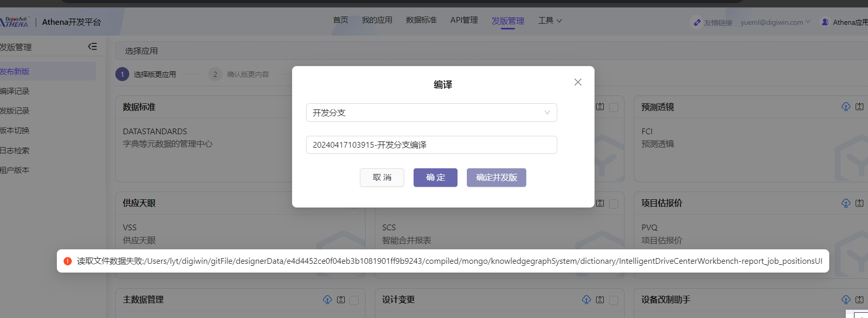This screenshot has height=318, width=868.
Task: Open 发版记录 in the sidebar
Action: 14,110
